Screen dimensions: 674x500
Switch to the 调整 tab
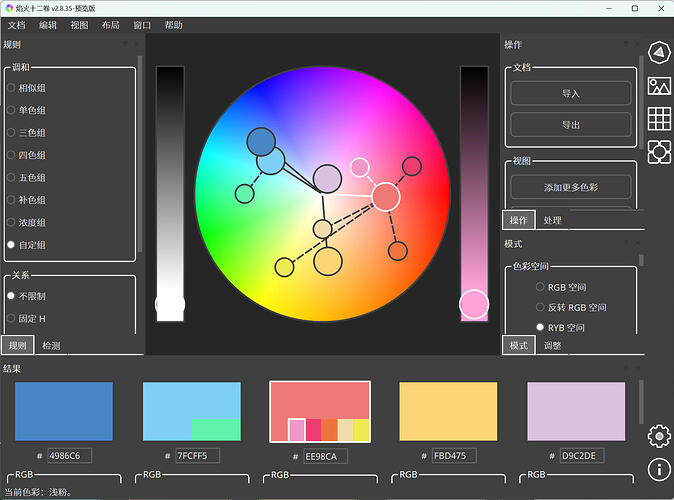tap(552, 345)
